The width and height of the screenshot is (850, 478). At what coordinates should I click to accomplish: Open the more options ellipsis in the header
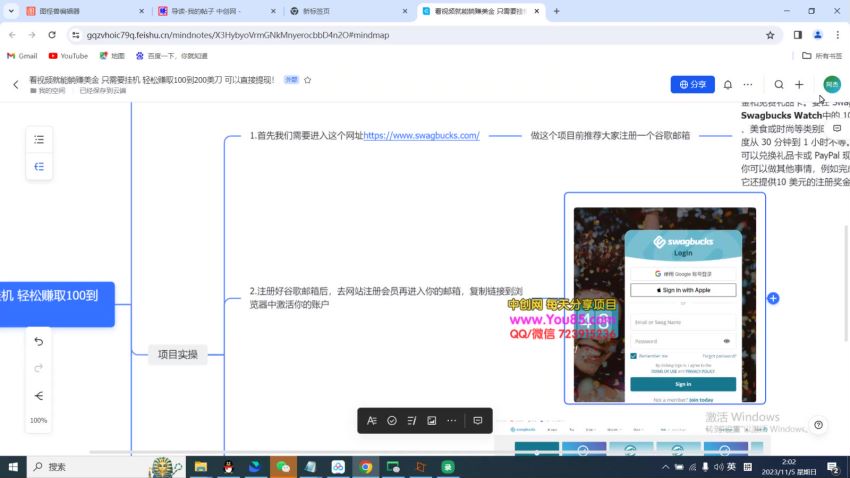(748, 85)
